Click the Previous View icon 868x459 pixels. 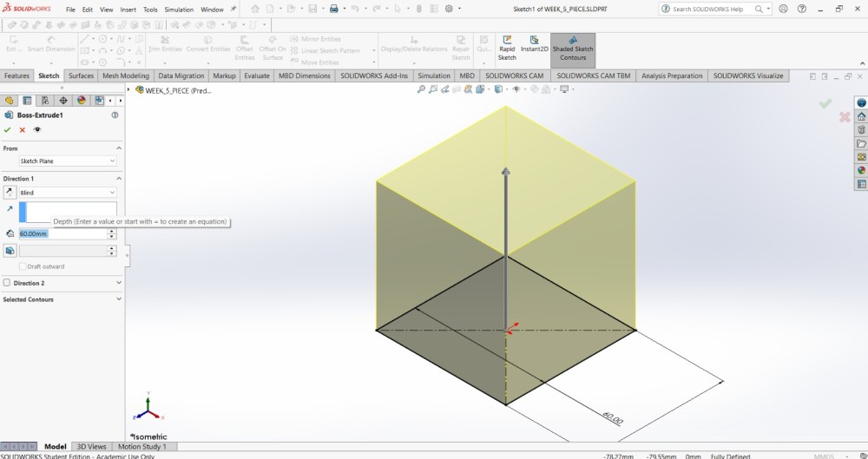[444, 89]
